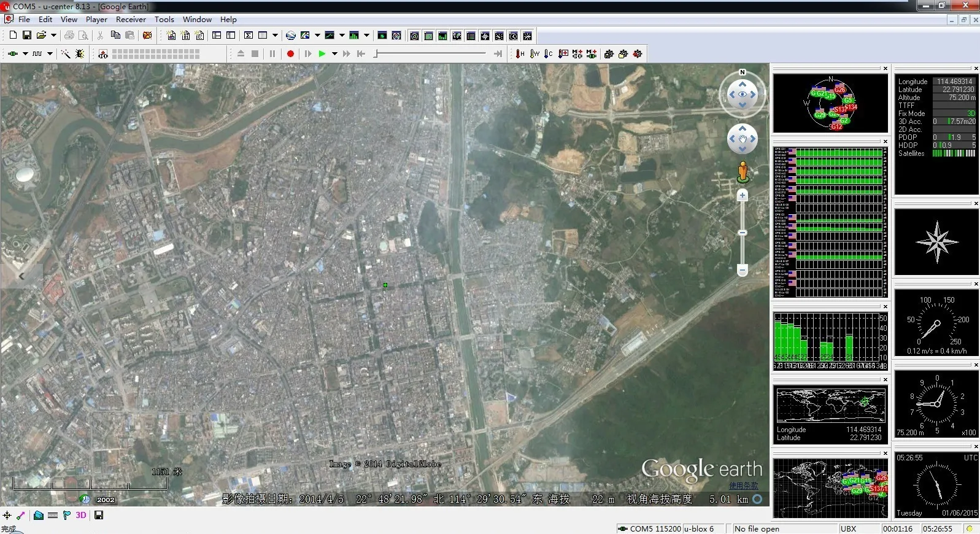Click the Cold start C icon
This screenshot has width=980, height=534.
(x=549, y=54)
